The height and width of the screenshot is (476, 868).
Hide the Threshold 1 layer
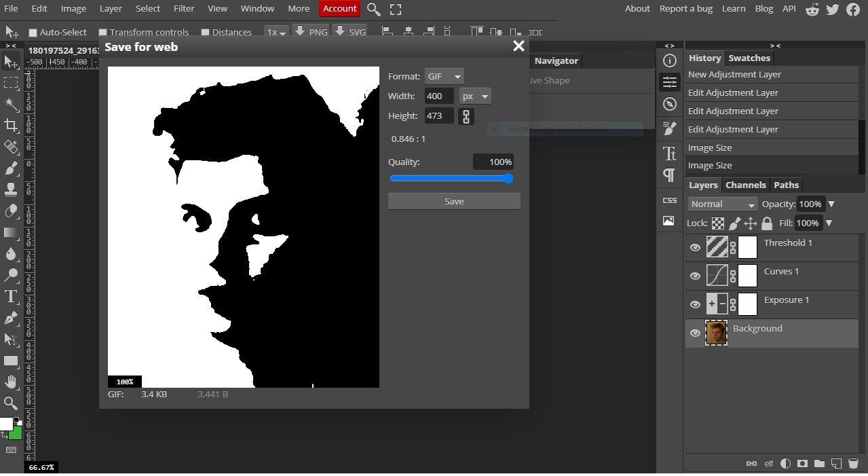pyautogui.click(x=695, y=248)
